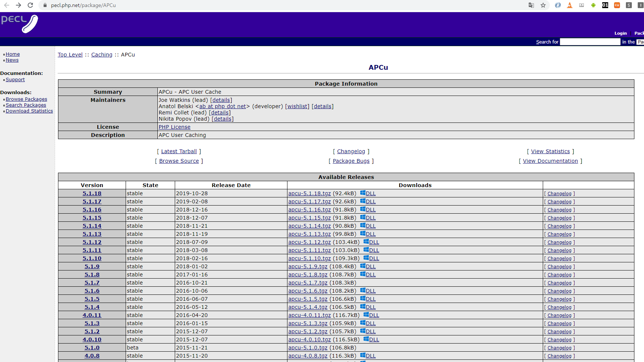Go to Home in the sidebar

13,54
